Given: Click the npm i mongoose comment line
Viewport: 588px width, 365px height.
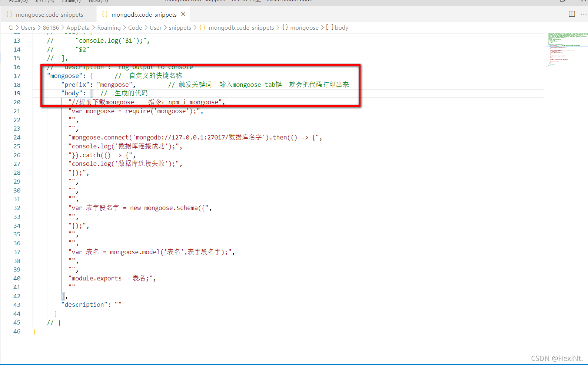Looking at the screenshot, I should (147, 102).
